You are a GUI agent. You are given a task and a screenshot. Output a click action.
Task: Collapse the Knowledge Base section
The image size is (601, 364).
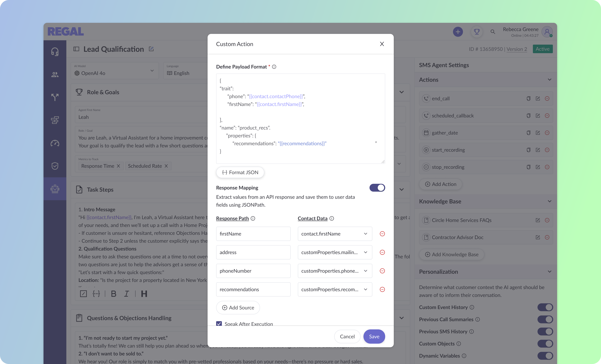(549, 201)
